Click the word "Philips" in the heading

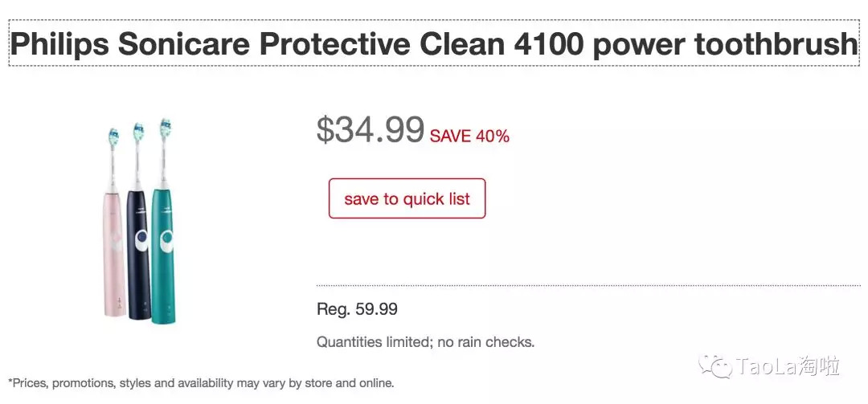coord(59,44)
